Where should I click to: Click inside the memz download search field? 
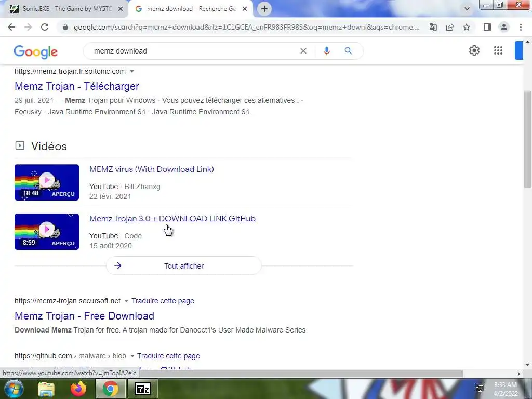pos(193,51)
